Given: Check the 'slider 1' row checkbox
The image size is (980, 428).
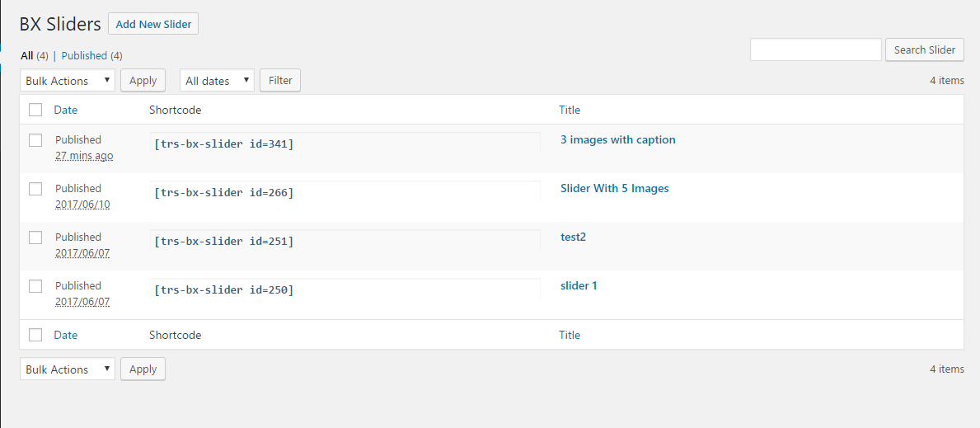Looking at the screenshot, I should pyautogui.click(x=35, y=286).
